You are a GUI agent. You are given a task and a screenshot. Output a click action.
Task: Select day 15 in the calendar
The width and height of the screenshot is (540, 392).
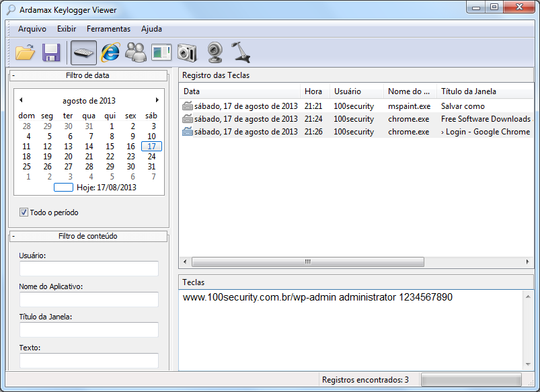click(110, 147)
